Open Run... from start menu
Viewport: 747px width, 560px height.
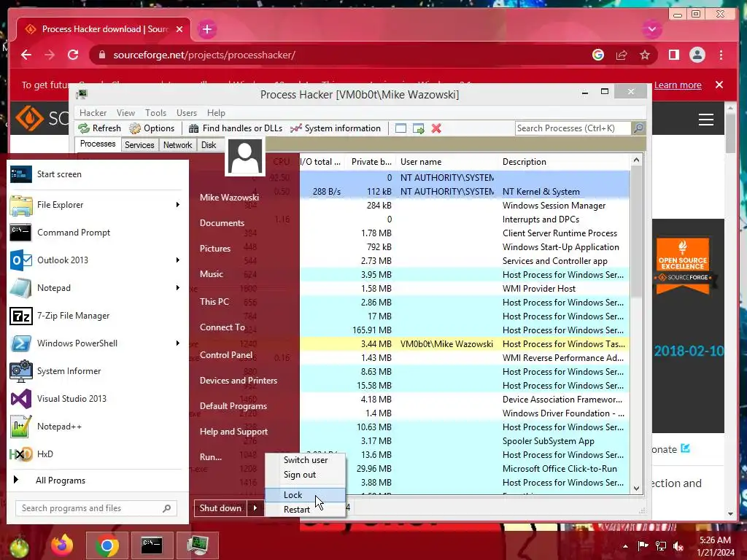[211, 457]
